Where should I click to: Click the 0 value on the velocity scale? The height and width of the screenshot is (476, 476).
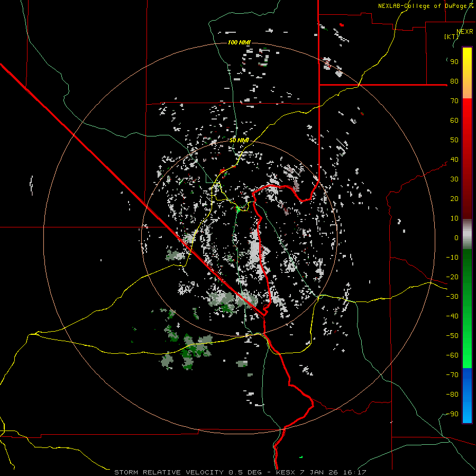456,238
